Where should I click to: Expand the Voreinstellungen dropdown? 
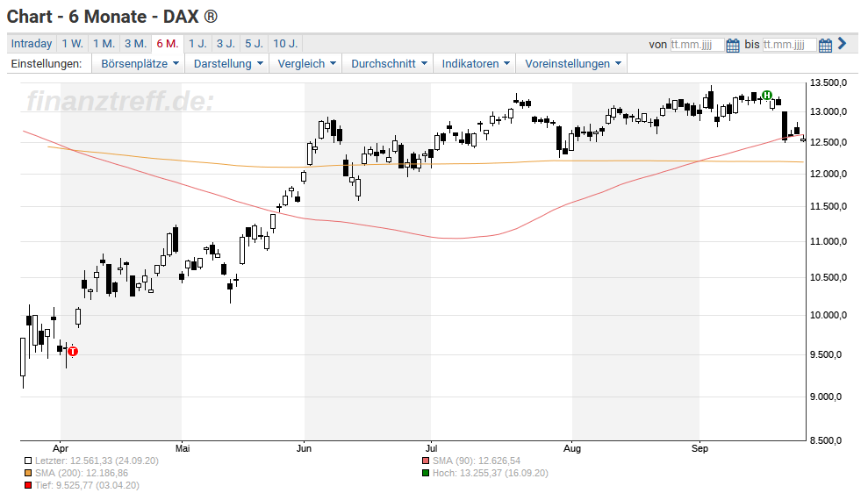point(572,64)
